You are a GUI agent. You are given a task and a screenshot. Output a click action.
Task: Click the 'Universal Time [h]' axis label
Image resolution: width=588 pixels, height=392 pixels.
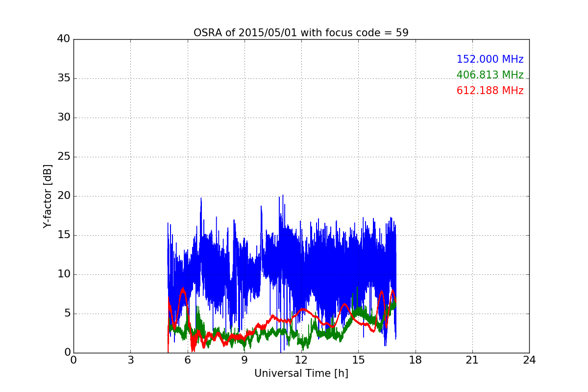click(301, 373)
